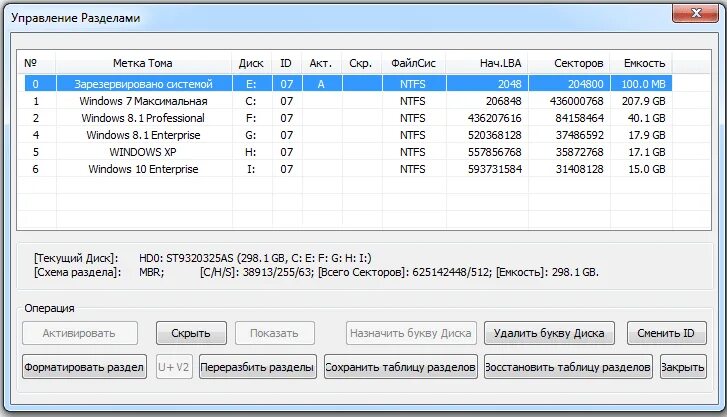Click start LBA value 593731584

coord(494,169)
